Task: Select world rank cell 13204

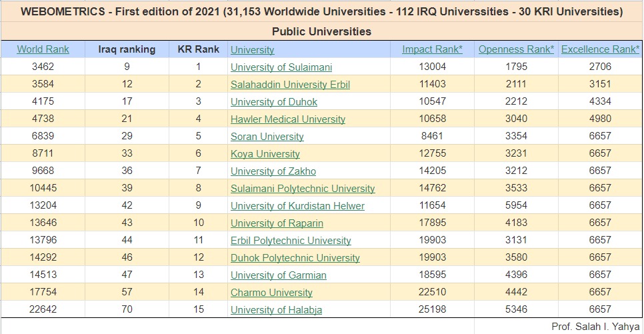Action: tap(43, 205)
